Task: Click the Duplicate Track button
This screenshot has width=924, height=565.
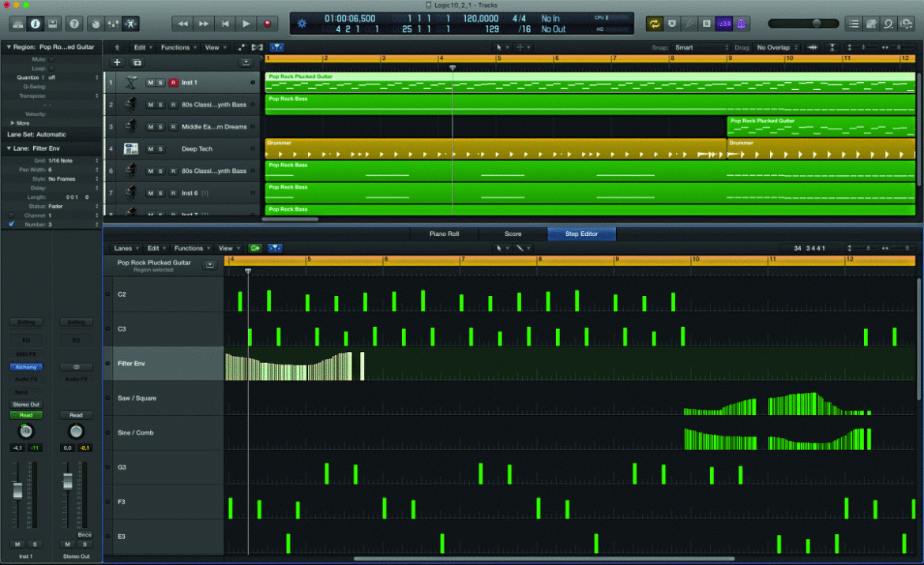Action: 137,62
